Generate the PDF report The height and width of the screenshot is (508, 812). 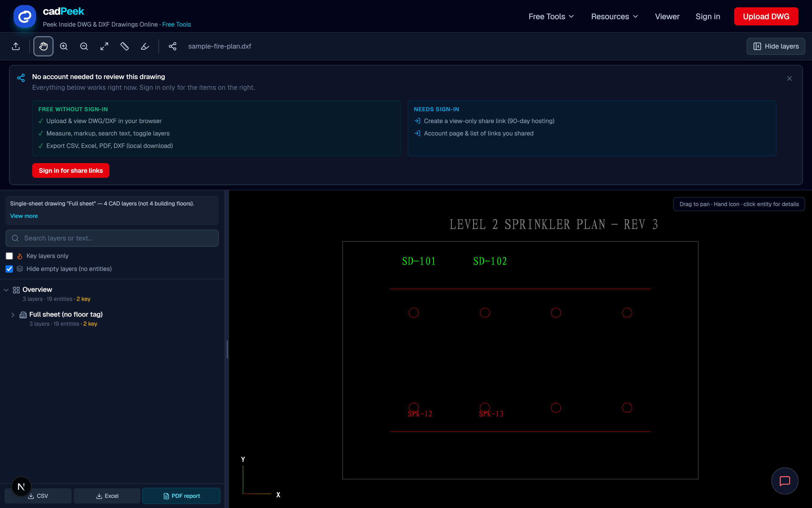pos(181,496)
